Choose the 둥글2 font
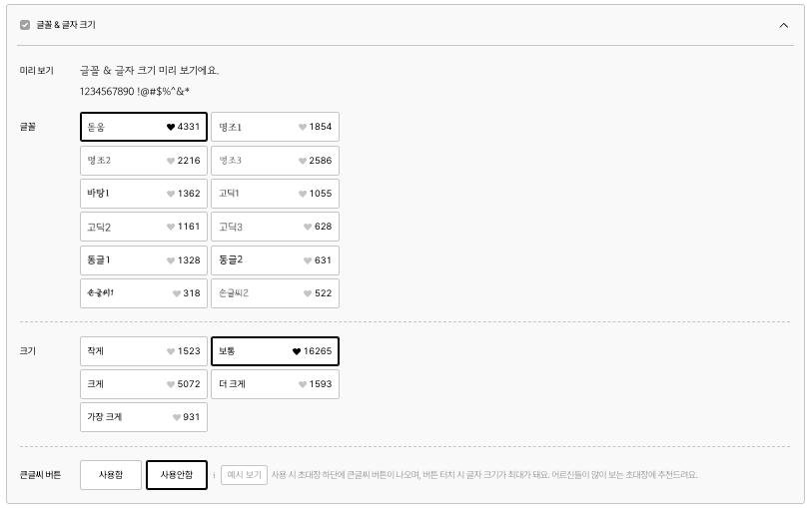Screen dimensions: 812x508 (275, 260)
